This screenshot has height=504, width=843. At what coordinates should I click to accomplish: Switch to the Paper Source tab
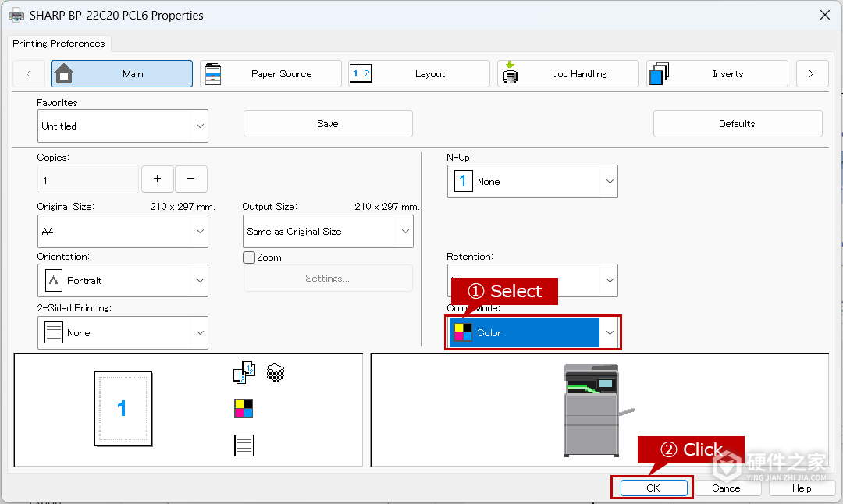click(270, 73)
